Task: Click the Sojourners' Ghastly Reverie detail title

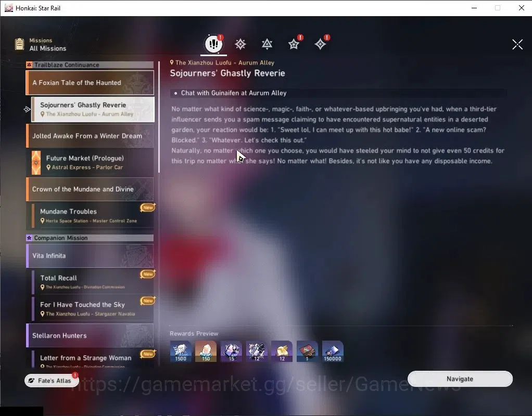Action: (x=227, y=73)
